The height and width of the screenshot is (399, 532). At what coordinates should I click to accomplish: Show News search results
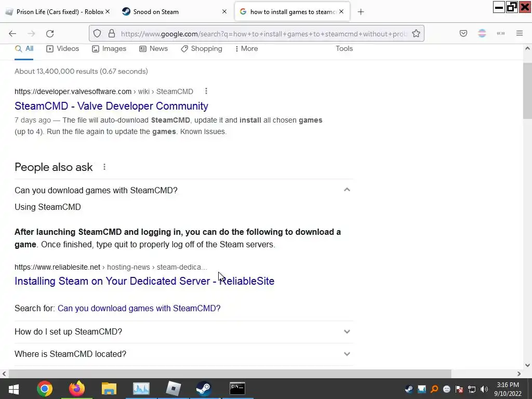tap(154, 48)
